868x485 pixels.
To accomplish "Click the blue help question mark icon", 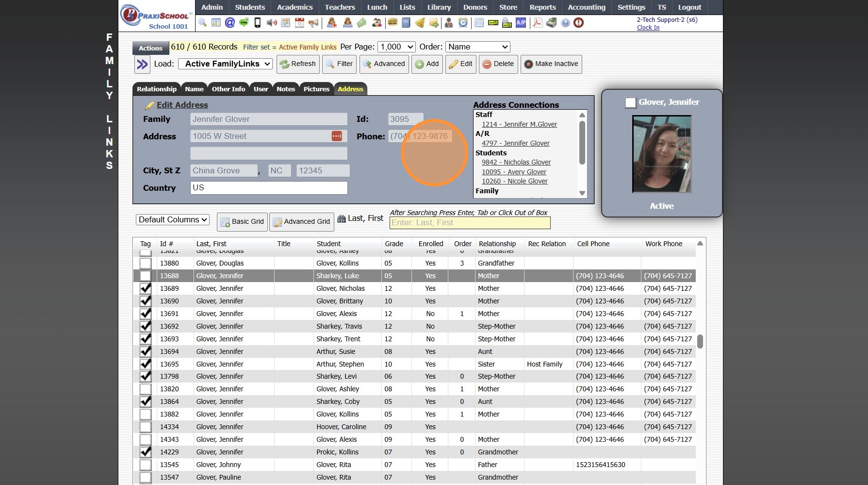I will coord(565,23).
